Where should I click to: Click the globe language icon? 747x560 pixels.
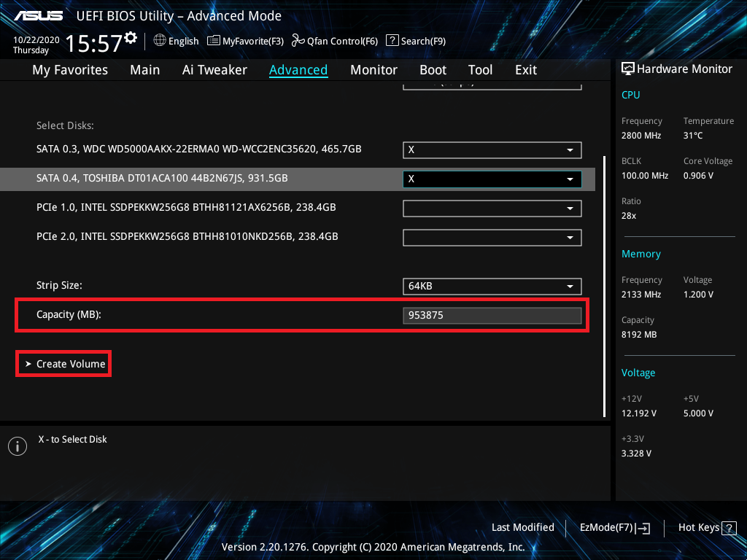(160, 41)
